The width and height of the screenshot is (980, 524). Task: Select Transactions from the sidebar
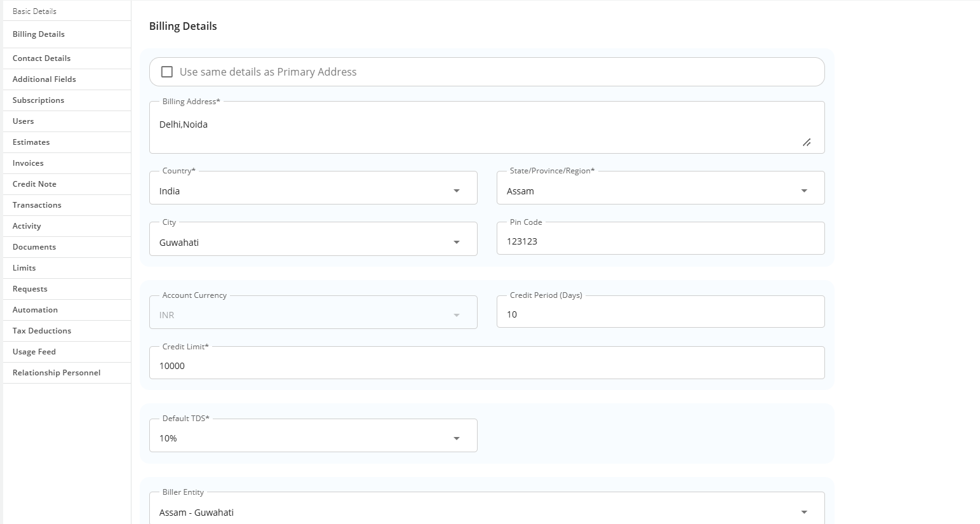(x=37, y=205)
